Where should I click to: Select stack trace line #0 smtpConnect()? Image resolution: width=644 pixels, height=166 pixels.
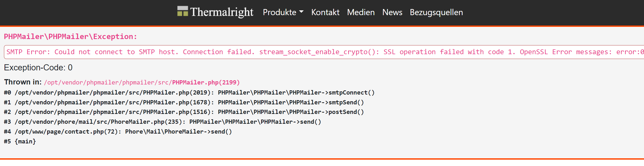189,92
